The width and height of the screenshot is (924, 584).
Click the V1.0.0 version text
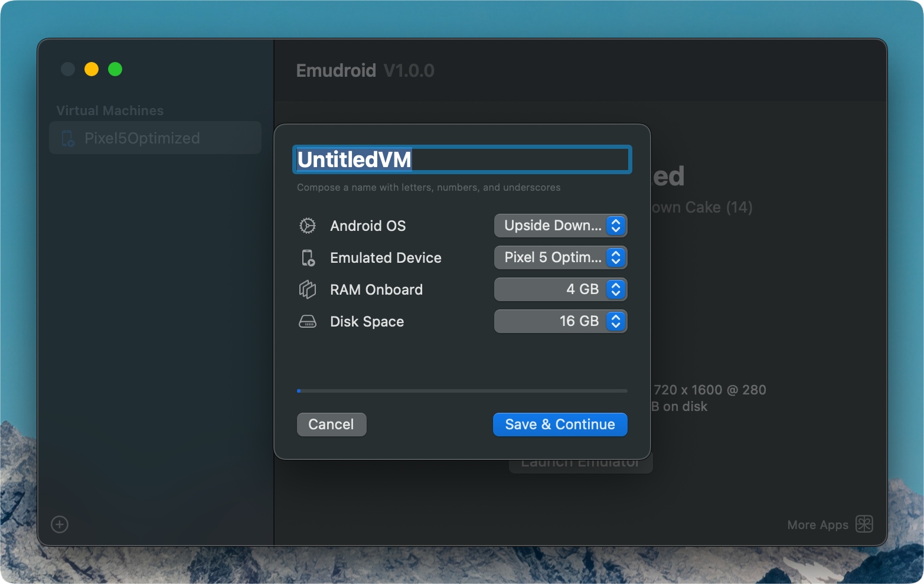click(409, 71)
